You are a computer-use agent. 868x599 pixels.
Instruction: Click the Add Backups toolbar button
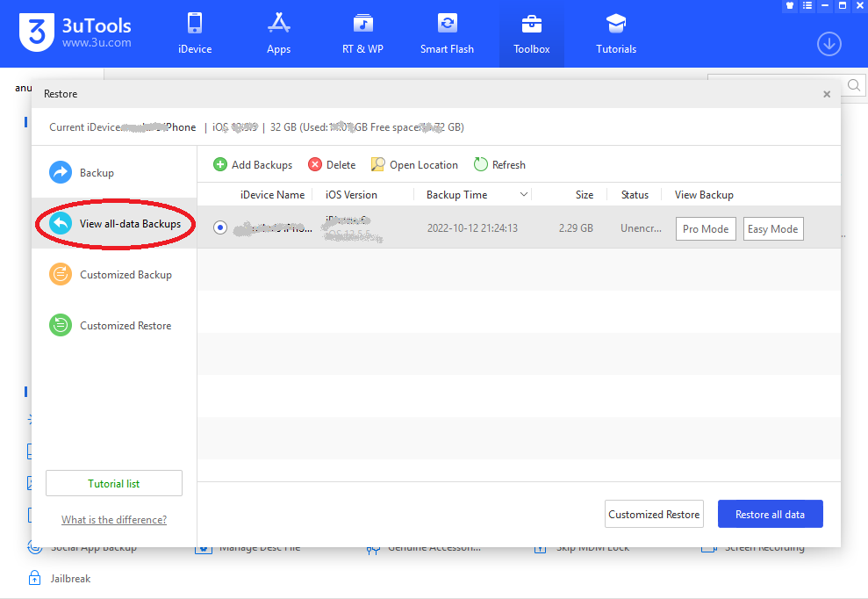253,164
